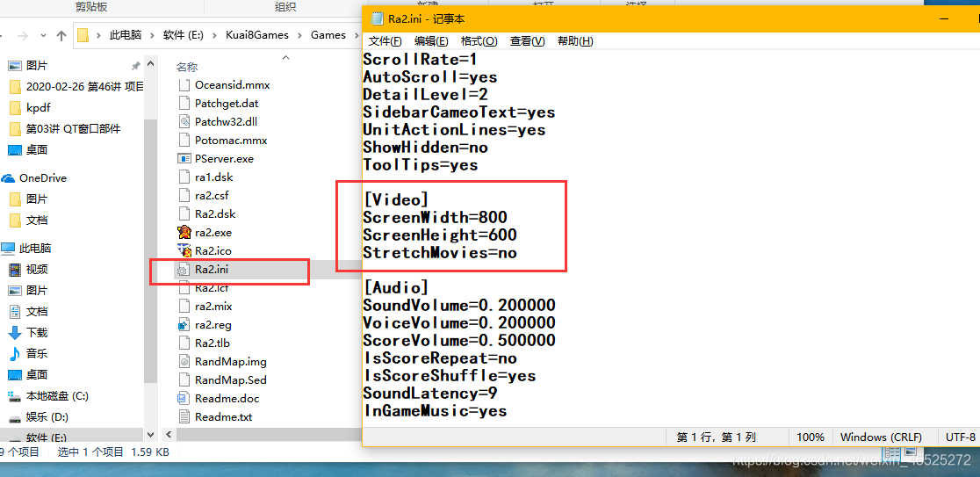Click the ra2.exe game icon
Screen dimensions: 980x477
pyautogui.click(x=184, y=232)
